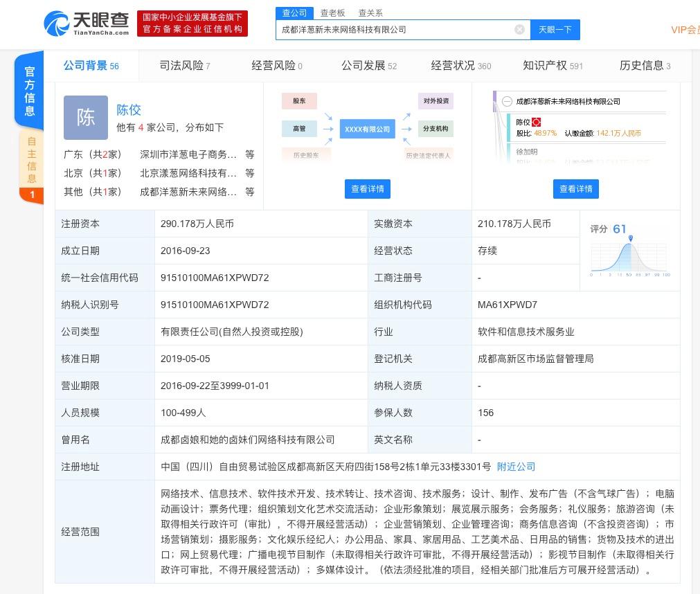Click the 历史股东 box in diagram
This screenshot has width=700, height=594.
(306, 155)
